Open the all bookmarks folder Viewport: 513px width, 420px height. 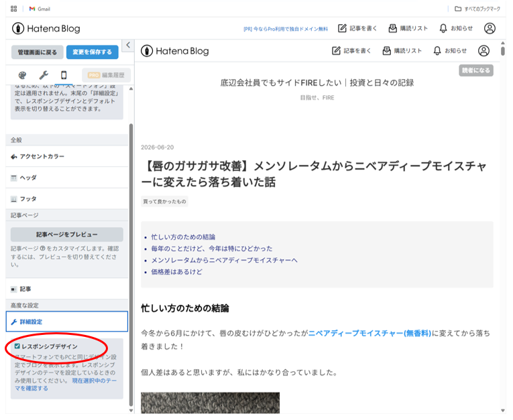point(477,9)
